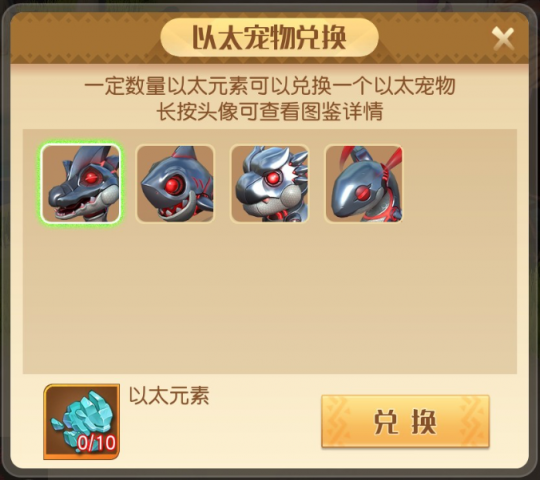
Task: Tap the 0/10 ether element counter
Action: (x=96, y=443)
